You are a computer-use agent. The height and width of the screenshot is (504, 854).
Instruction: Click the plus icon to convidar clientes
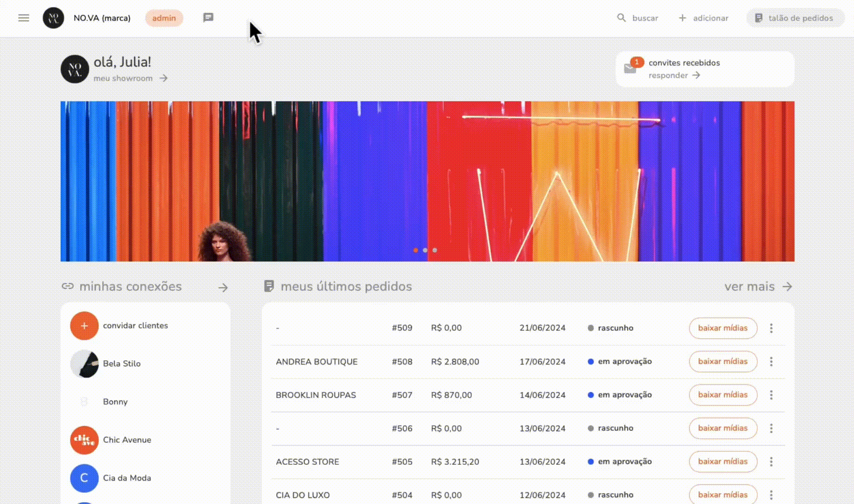coord(84,325)
